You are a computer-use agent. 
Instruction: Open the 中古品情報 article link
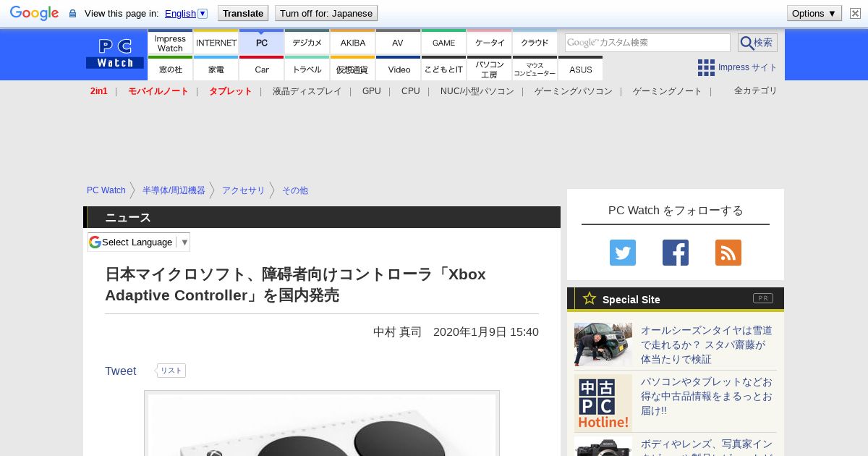707,396
